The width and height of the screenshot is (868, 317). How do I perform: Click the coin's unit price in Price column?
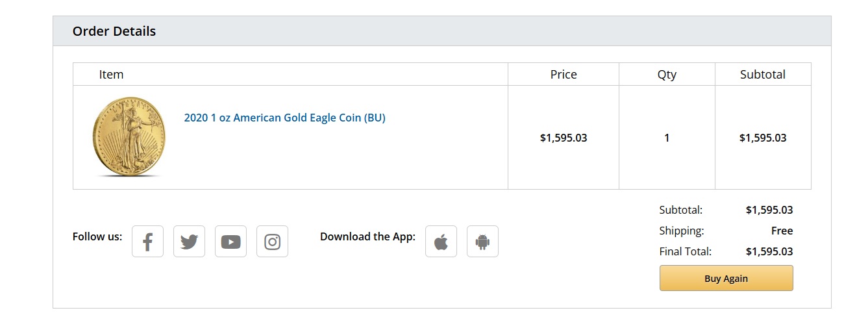pyautogui.click(x=563, y=138)
